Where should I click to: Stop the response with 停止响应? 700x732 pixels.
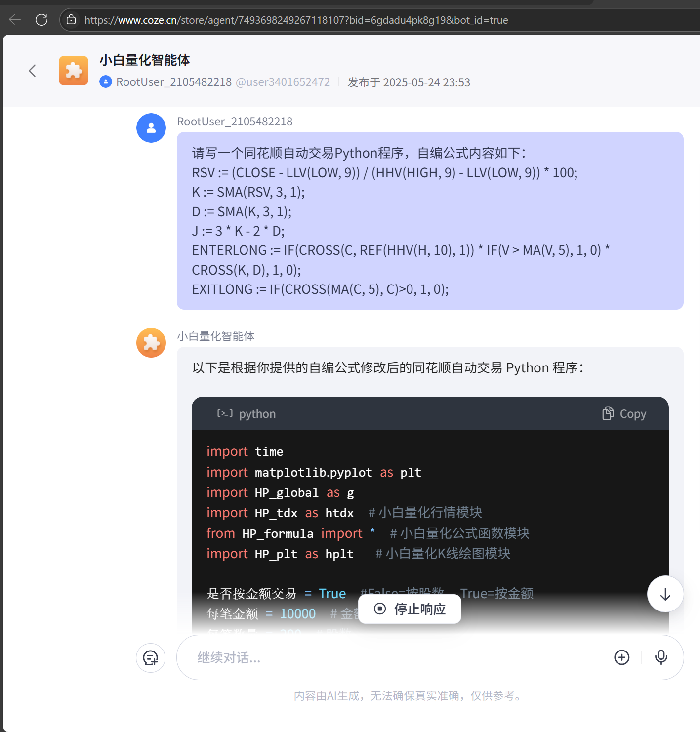(410, 609)
